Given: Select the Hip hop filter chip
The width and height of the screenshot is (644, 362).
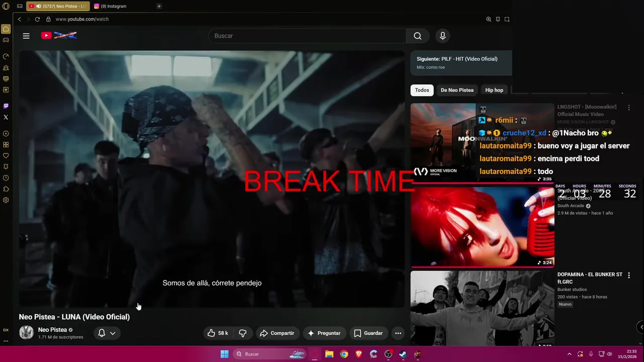Looking at the screenshot, I should tap(494, 90).
